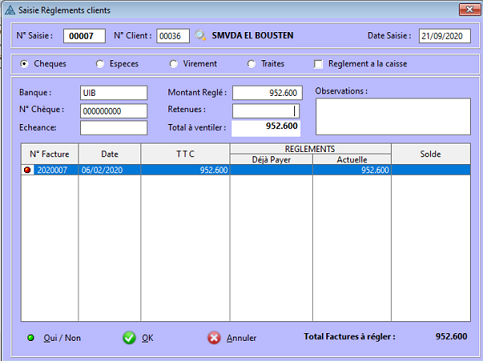Viewport: 483px width, 361px height.
Task: Focus the N° Saisie field
Action: (x=84, y=36)
